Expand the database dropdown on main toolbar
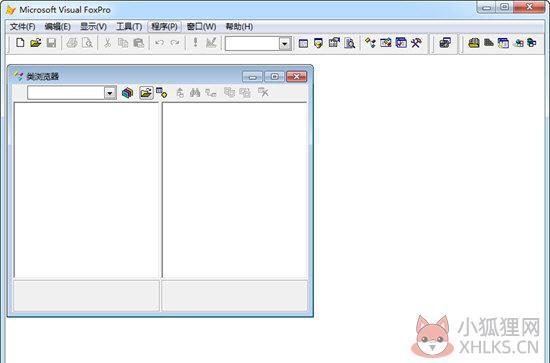The width and height of the screenshot is (550, 363). click(x=285, y=44)
